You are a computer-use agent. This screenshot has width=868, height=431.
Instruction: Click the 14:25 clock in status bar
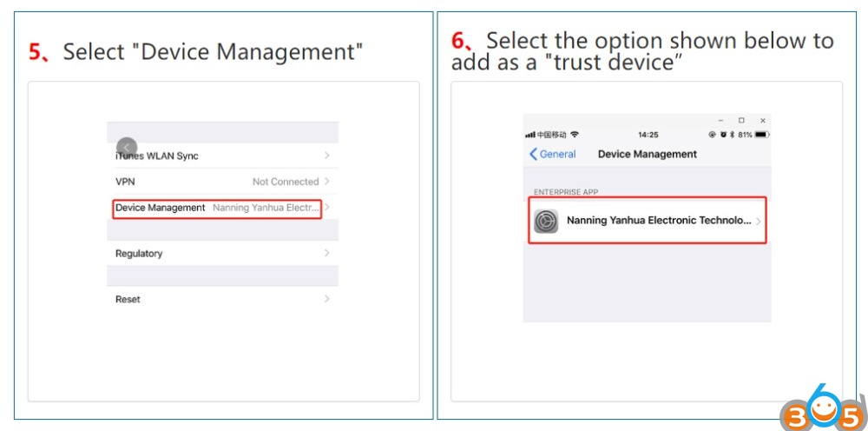[x=648, y=135]
